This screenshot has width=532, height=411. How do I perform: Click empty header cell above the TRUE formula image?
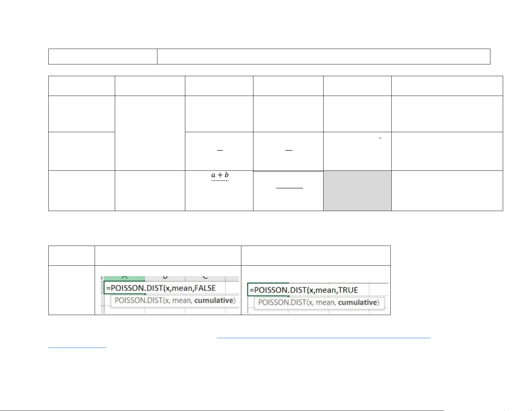pos(316,256)
